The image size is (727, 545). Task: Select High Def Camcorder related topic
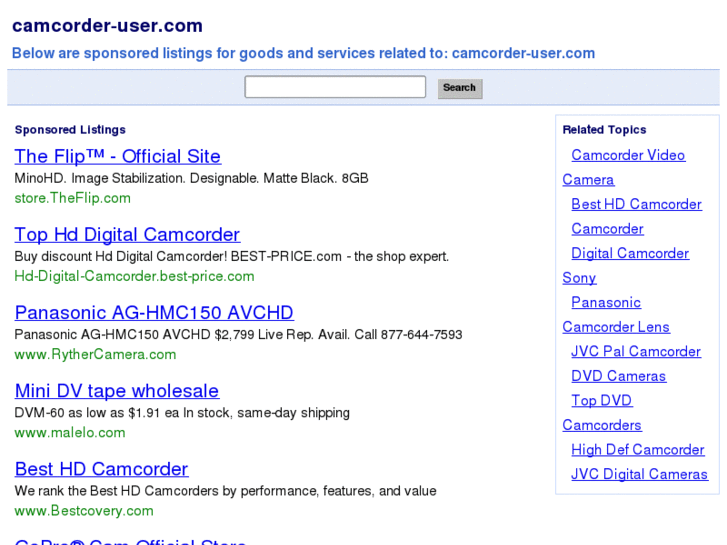pos(638,450)
